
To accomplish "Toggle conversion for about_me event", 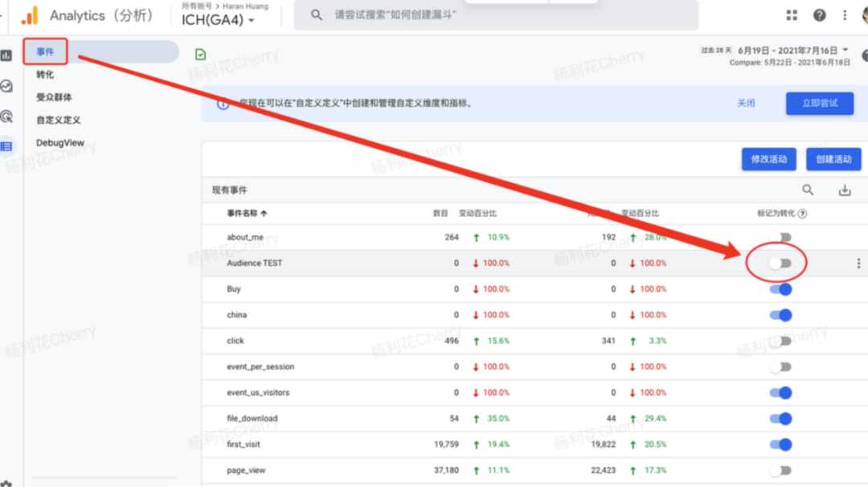I will click(780, 237).
